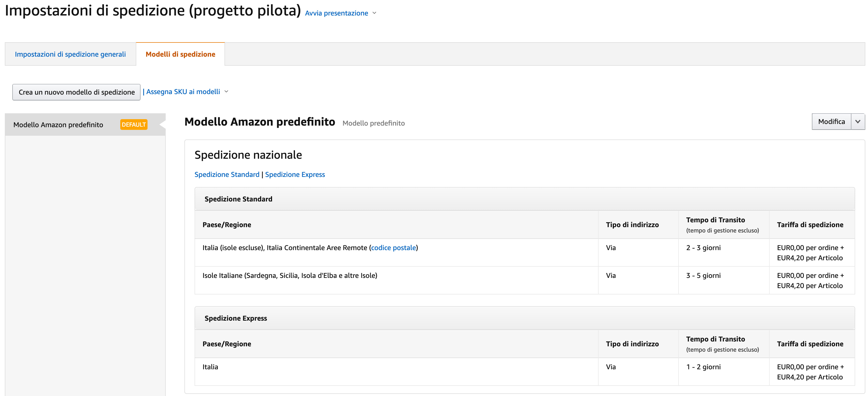Viewport: 868px width, 396px height.
Task: Jump to Spedizione Standard anchor link
Action: pyautogui.click(x=227, y=174)
